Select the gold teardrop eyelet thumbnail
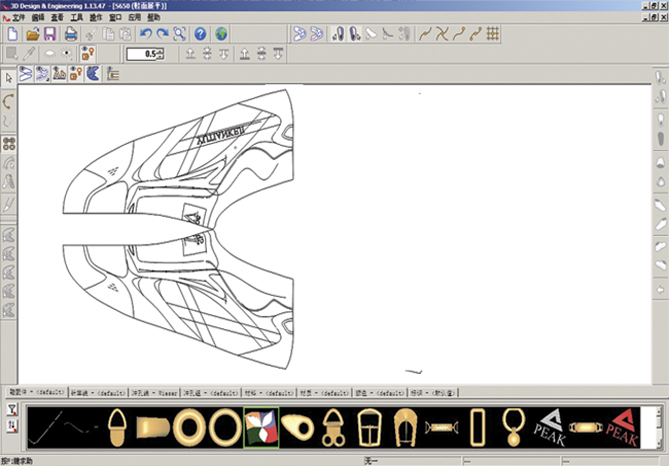 (298, 427)
